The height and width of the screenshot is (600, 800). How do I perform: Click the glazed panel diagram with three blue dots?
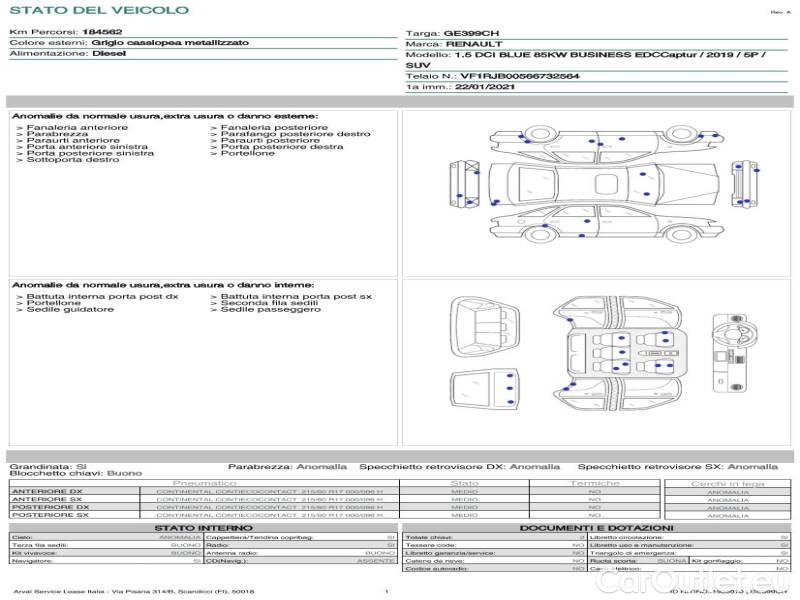coord(484,390)
